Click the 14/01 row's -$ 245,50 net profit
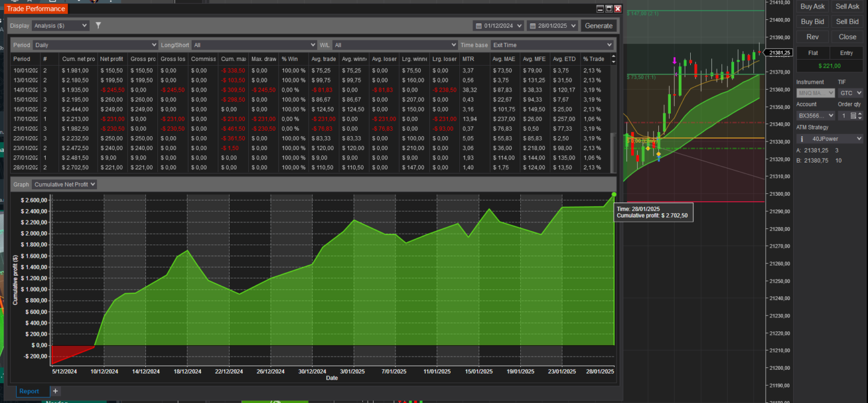Image resolution: width=868 pixels, height=403 pixels. click(112, 90)
